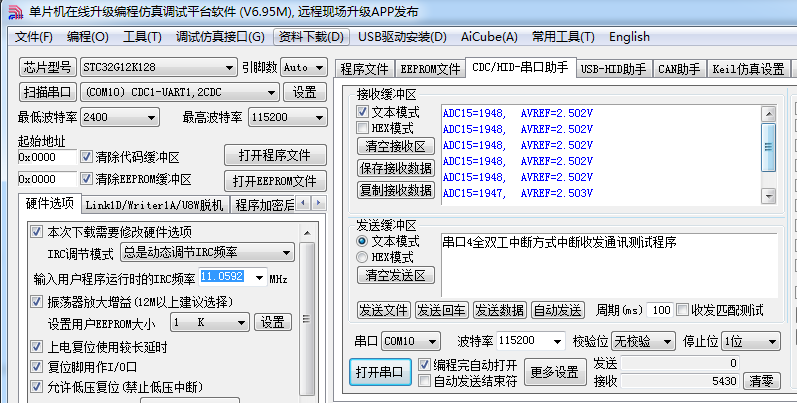Screen dimensions: 797x403
Task: Click the STC app logo in title bar
Action: pyautogui.click(x=16, y=12)
